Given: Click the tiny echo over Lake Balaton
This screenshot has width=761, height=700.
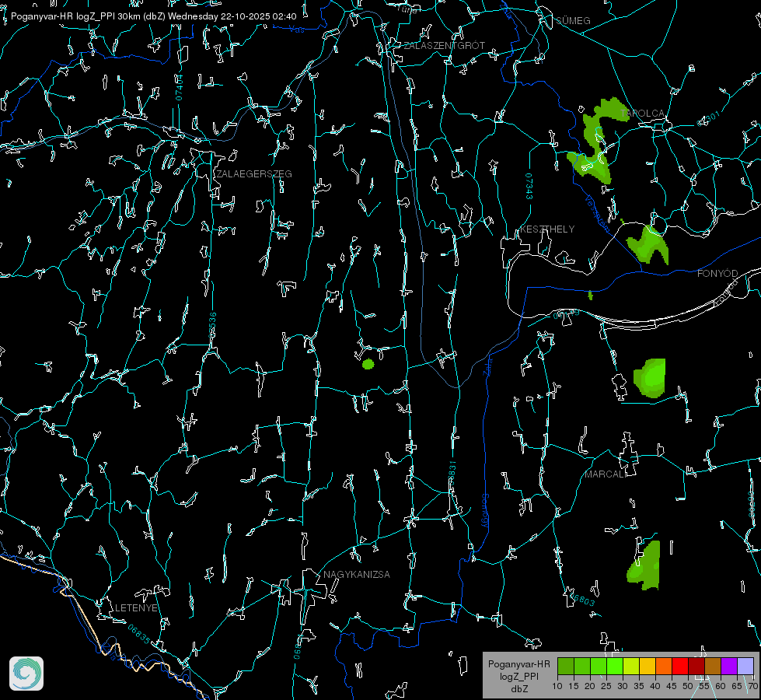Looking at the screenshot, I should pyautogui.click(x=590, y=296).
